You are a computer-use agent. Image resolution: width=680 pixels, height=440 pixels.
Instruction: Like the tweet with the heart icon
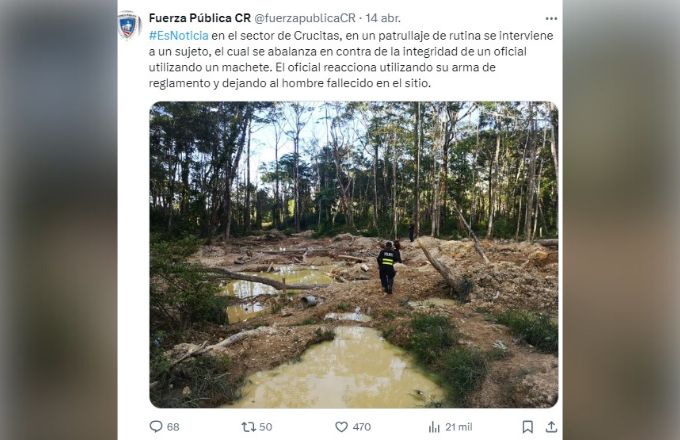pyautogui.click(x=342, y=426)
